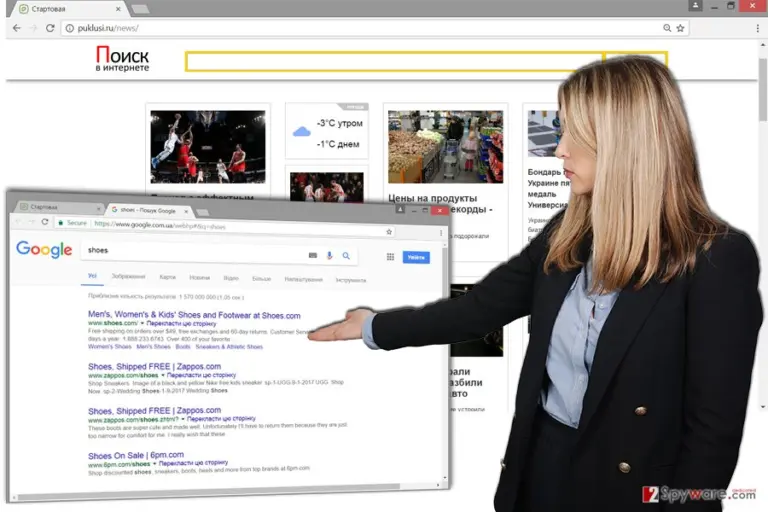Click the Google logo
Viewport: 768px width, 512px height.
[44, 249]
